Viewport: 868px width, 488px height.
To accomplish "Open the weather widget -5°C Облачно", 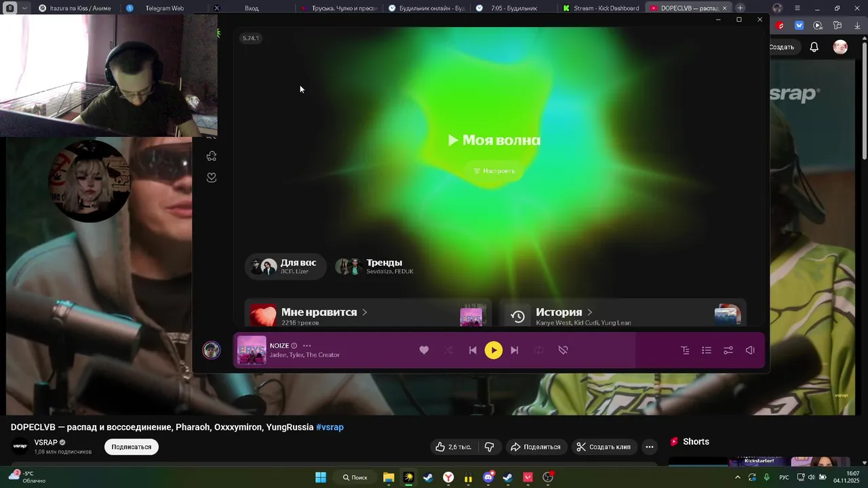I will (27, 477).
